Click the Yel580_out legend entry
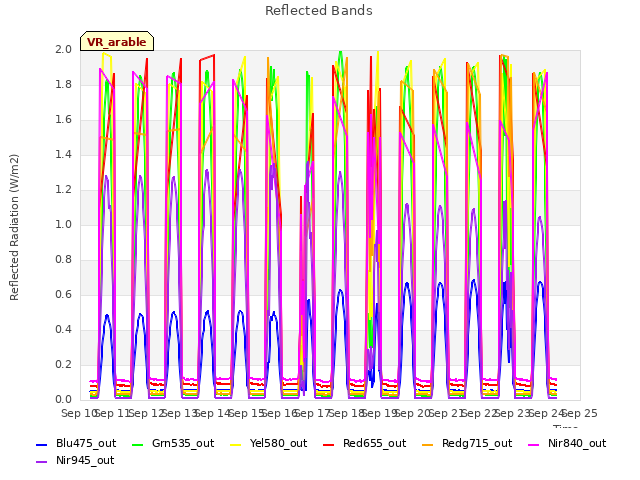 (x=269, y=443)
